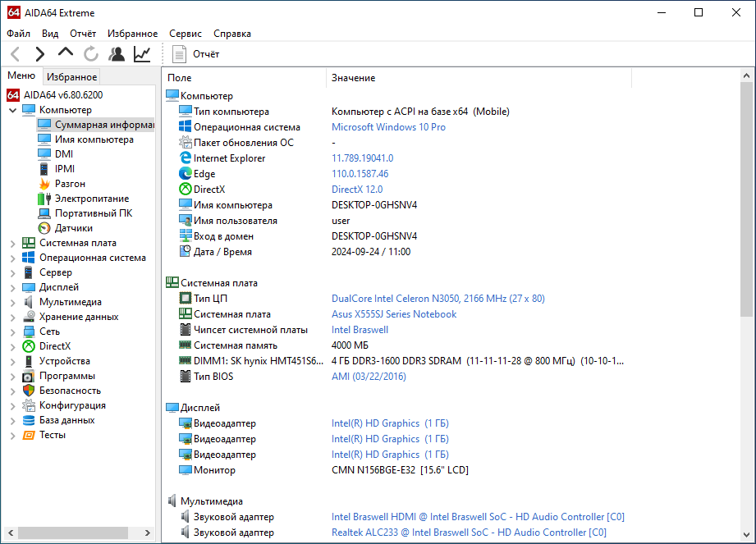This screenshot has height=544, width=756.
Task: Expand the Хранение данных tree node
Action: pyautogui.click(x=12, y=318)
